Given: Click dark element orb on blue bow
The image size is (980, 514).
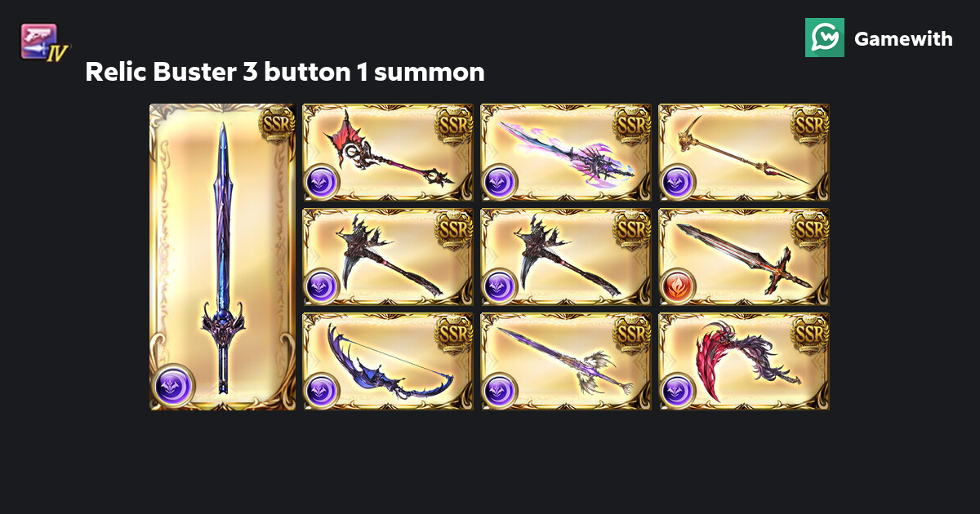Looking at the screenshot, I should [x=322, y=392].
